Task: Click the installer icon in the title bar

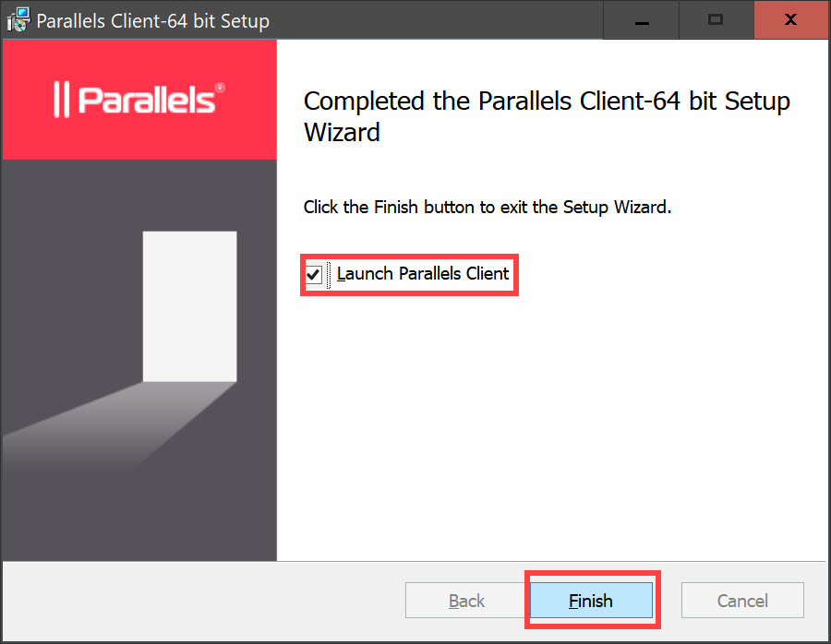Action: point(18,19)
